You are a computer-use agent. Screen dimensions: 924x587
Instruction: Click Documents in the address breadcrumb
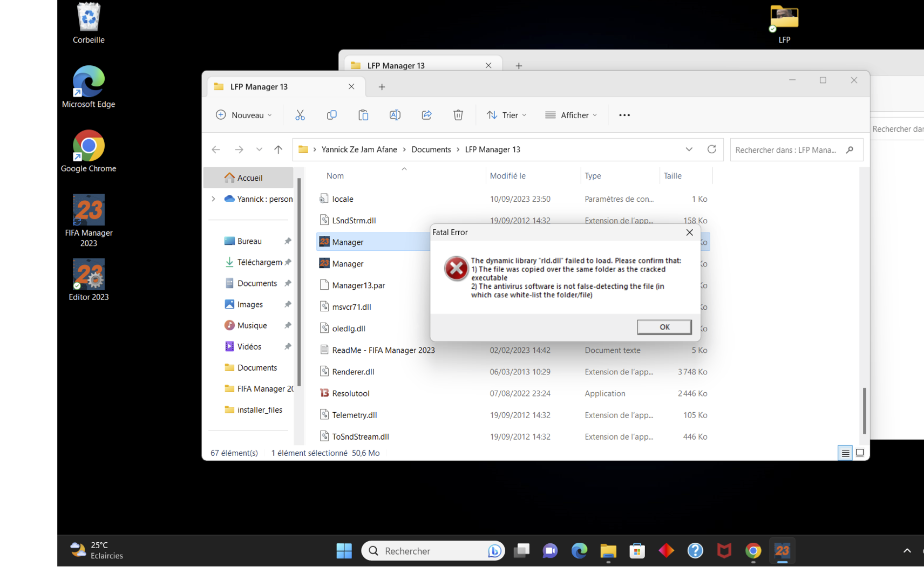pyautogui.click(x=431, y=149)
